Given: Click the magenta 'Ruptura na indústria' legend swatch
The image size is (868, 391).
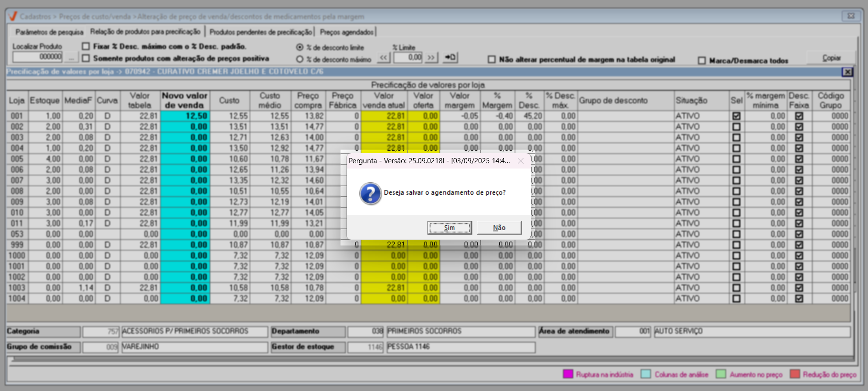Looking at the screenshot, I should click(568, 374).
